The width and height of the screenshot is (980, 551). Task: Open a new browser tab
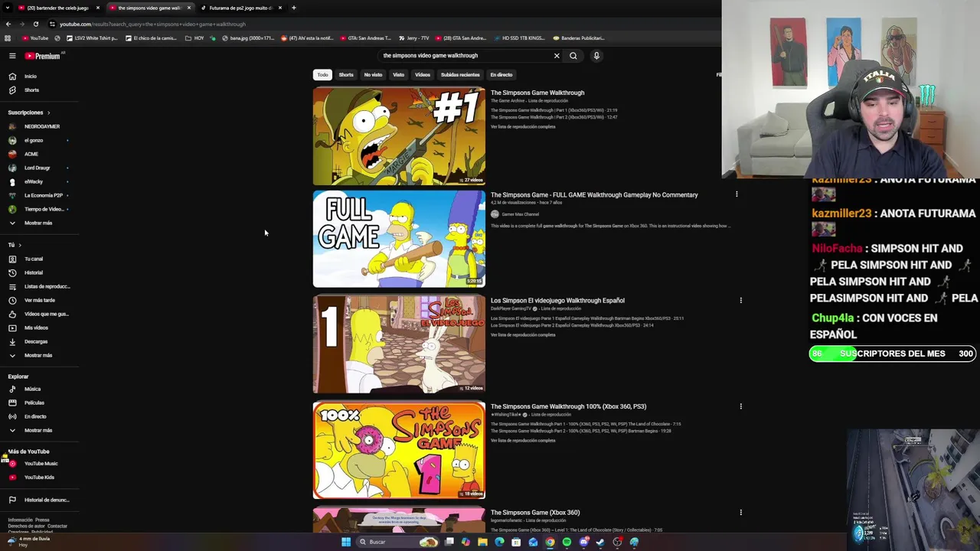293,8
